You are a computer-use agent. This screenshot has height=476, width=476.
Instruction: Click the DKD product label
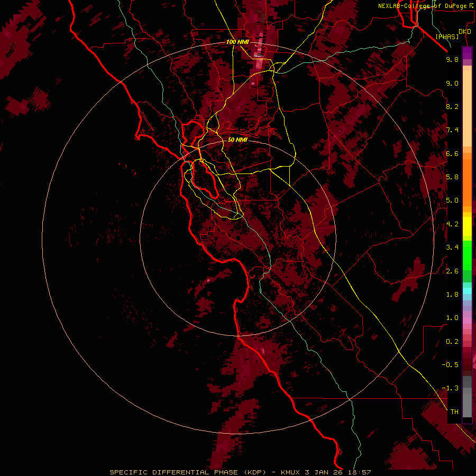point(465,32)
